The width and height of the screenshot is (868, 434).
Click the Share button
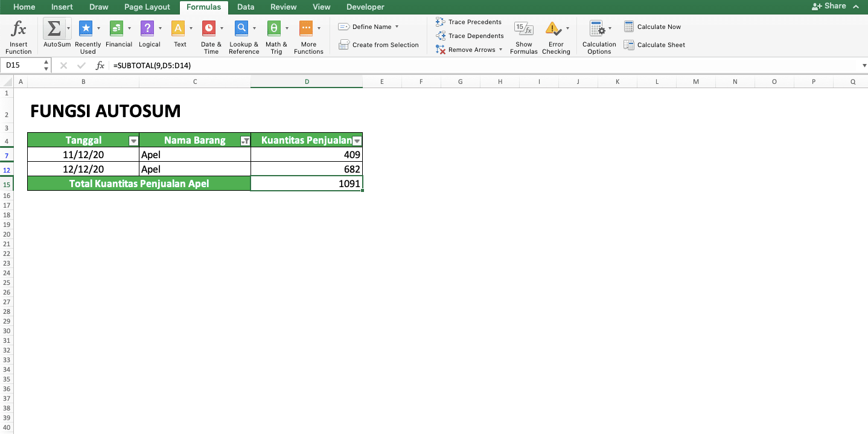(x=829, y=6)
